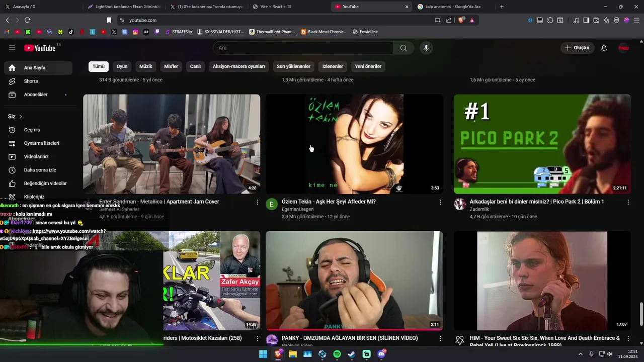Open options menu for Pico Park 2 video
This screenshot has height=362, width=644.
(x=628, y=202)
